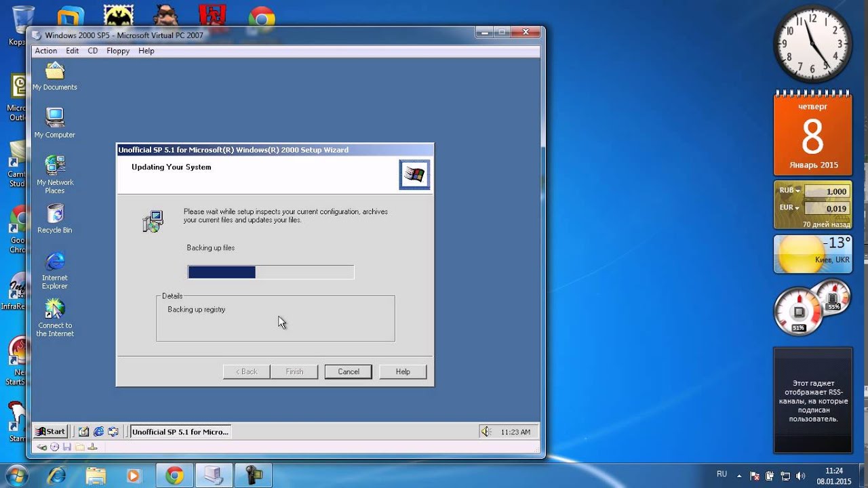Screen dimensions: 868x488
Task: Open Connect to the Internet shortcut
Action: click(x=55, y=318)
